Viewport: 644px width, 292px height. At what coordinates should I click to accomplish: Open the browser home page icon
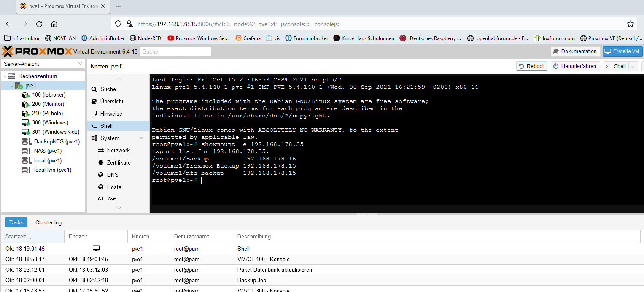tap(54, 24)
